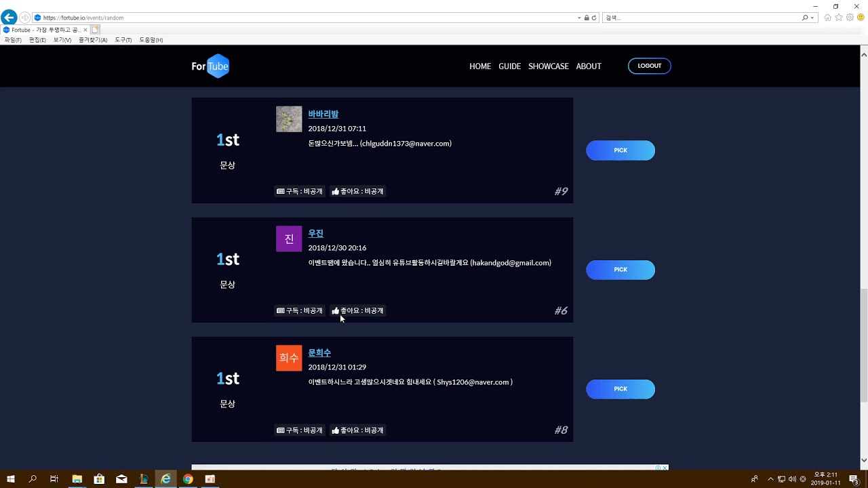
Task: Open the 파일(F) menu
Action: coord(13,40)
